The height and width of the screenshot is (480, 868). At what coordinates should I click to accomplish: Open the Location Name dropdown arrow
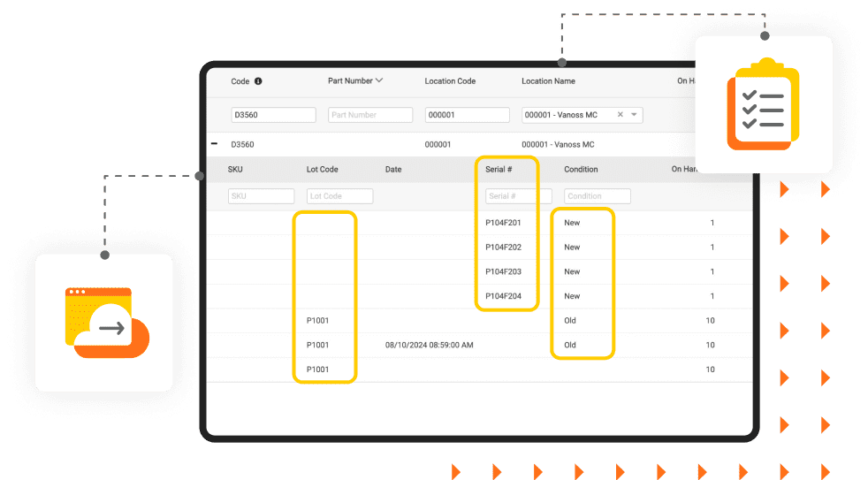click(x=635, y=115)
